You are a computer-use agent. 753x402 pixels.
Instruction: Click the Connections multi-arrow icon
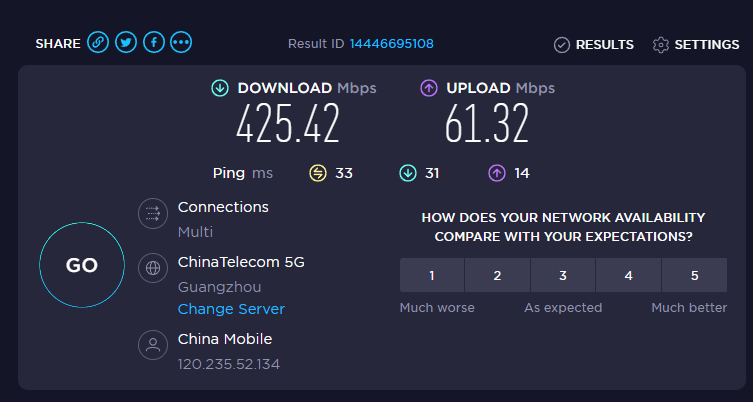tap(153, 213)
